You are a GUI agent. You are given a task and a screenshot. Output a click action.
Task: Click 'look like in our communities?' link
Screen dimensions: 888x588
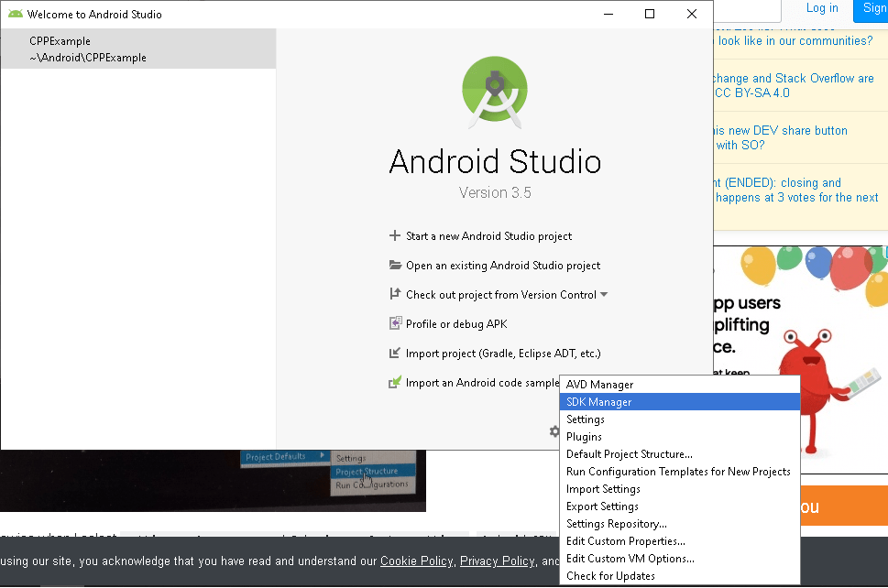[x=795, y=40]
